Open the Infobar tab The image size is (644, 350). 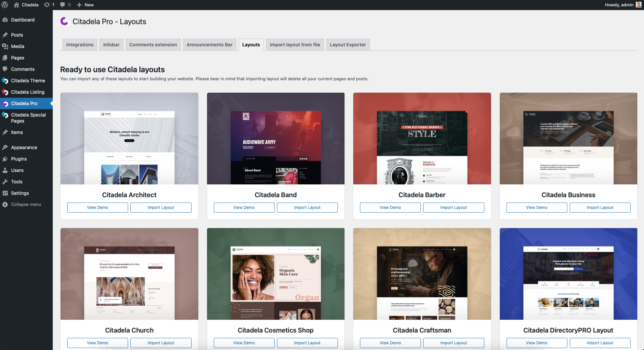tap(111, 45)
